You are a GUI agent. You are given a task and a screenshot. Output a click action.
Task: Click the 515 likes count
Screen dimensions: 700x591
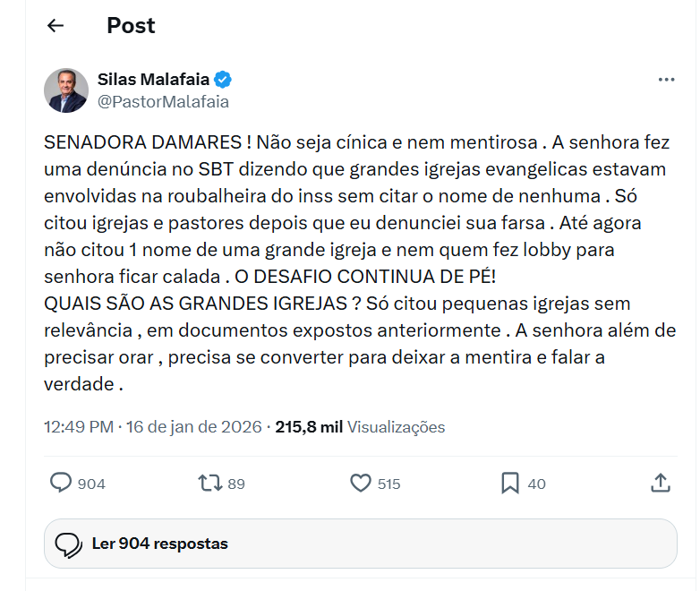pos(388,484)
